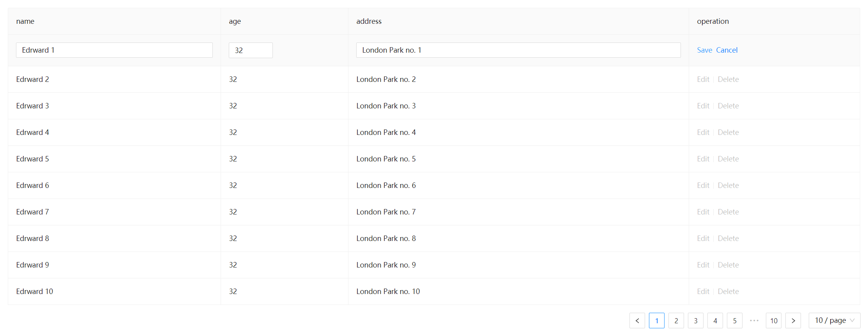Click address London Park no. 9
Screen dimensions: 868x333
386,265
